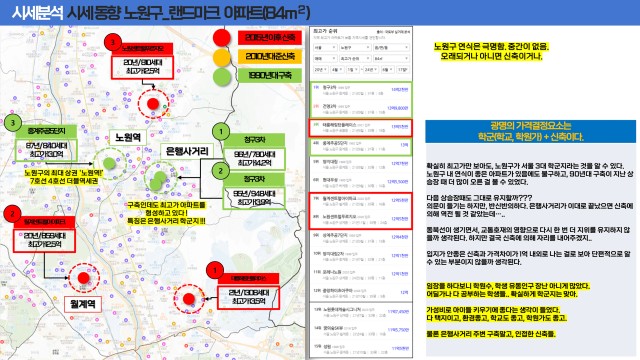Select the 15위 apartment ranking row
This screenshot has width=640, height=360.
tap(361, 349)
